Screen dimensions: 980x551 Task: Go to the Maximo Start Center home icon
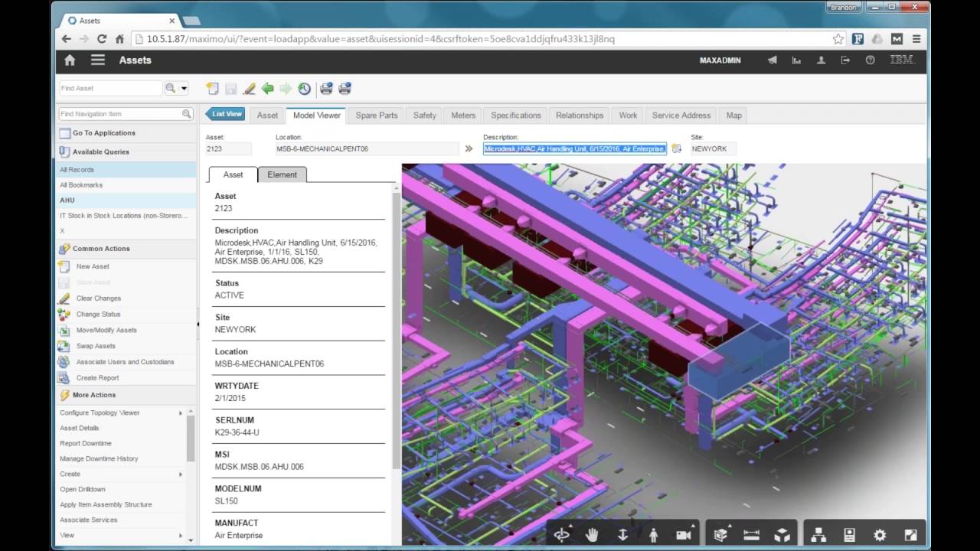click(x=70, y=60)
